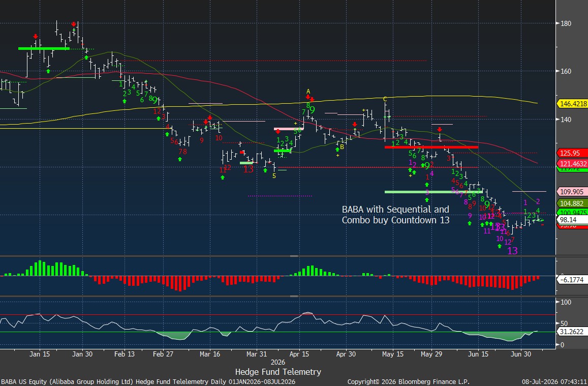This screenshot has height=386, width=588.
Task: Select the white 98.14 last price label
Action: click(573, 220)
